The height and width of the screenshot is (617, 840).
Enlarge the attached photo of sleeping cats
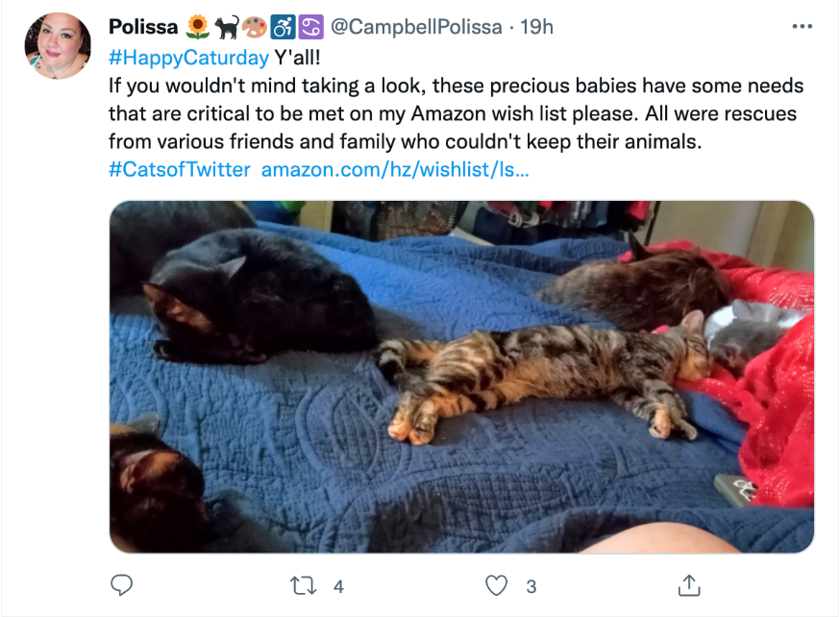click(x=461, y=377)
